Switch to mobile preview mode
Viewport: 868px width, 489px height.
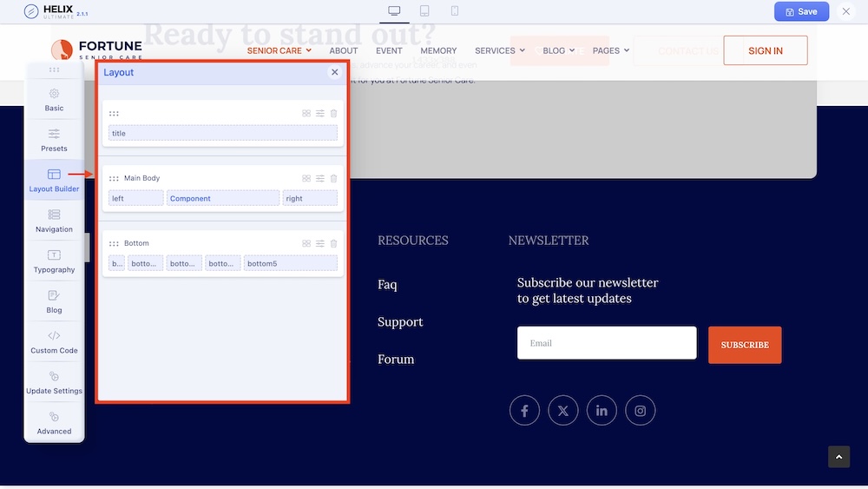point(454,11)
